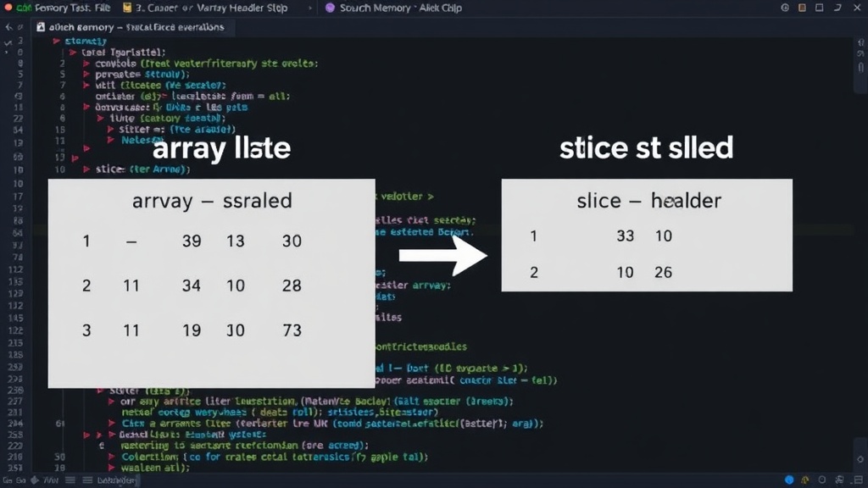868x488 pixels.
Task: Expand the 'Colertiion' red fold arrow
Action: click(x=111, y=457)
